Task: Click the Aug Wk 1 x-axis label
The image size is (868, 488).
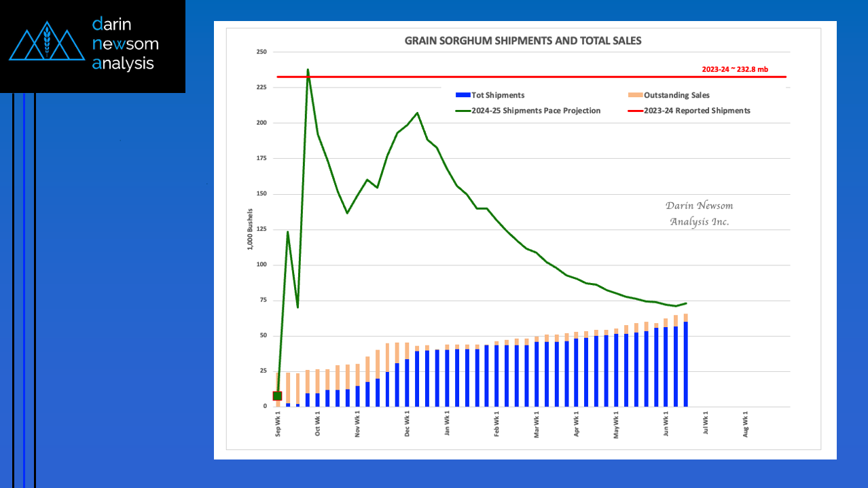Action: pos(746,423)
